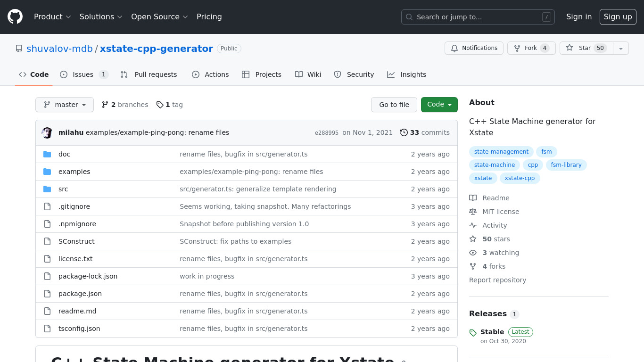644x362 pixels.
Task: Switch to the Issues tab
Action: coord(84,74)
